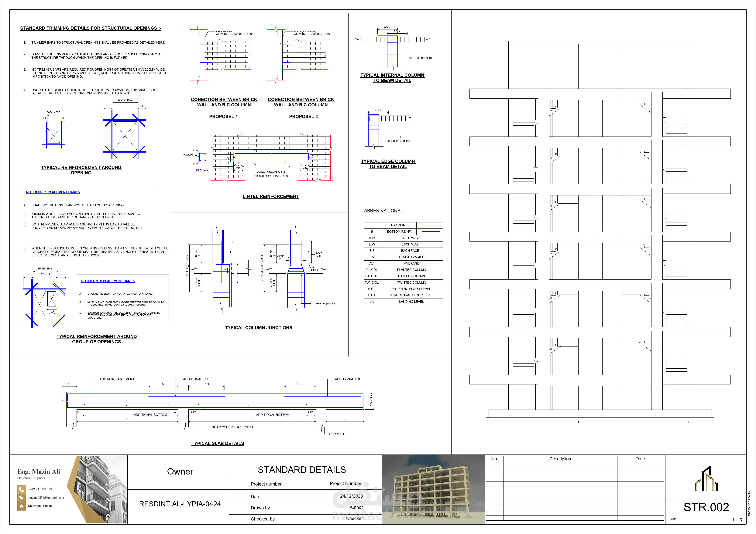This screenshot has width=756, height=534.
Task: Click the RESDINTIAL-LYPIA-0424 project name field
Action: point(180,504)
